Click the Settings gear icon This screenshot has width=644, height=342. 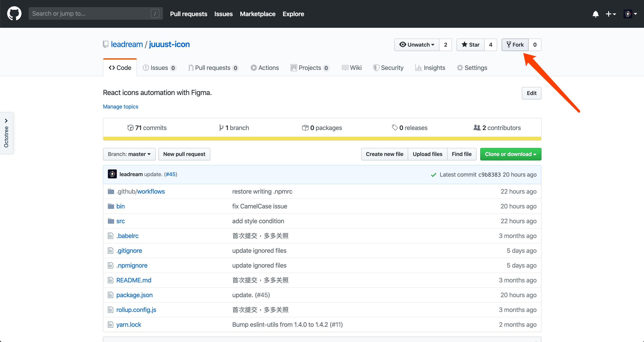tap(460, 68)
